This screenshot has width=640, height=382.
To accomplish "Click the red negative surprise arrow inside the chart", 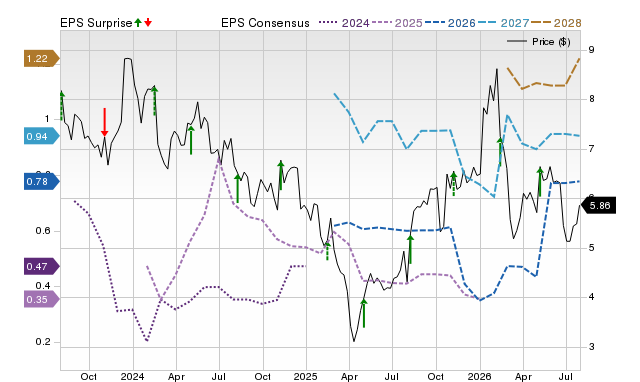I will click(104, 122).
